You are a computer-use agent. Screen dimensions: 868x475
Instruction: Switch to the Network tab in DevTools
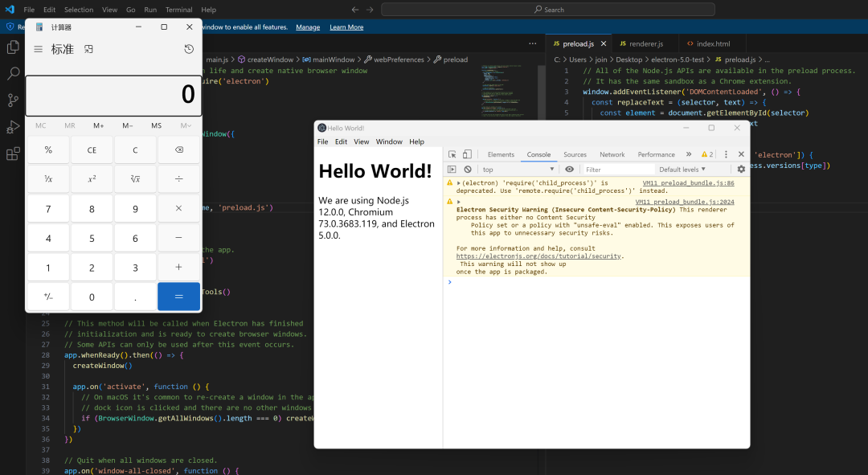pyautogui.click(x=612, y=154)
